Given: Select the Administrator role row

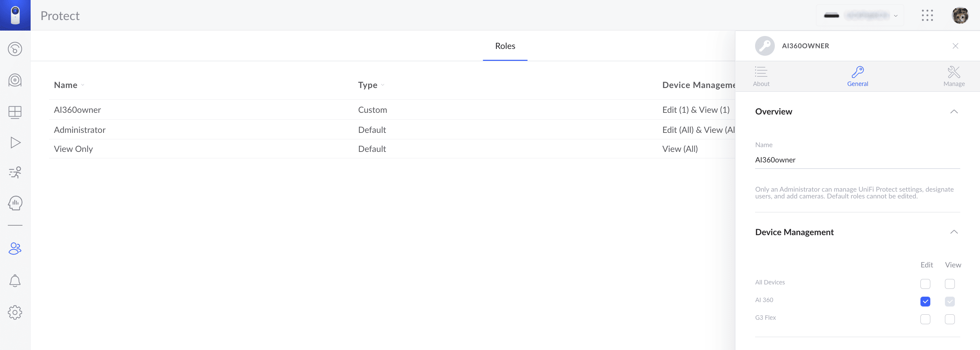Looking at the screenshot, I should tap(392, 130).
